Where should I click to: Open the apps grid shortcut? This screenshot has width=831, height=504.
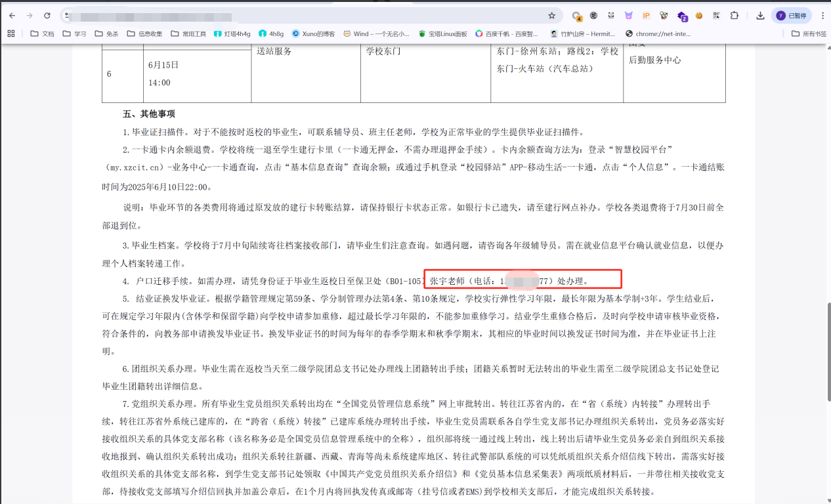(11, 33)
